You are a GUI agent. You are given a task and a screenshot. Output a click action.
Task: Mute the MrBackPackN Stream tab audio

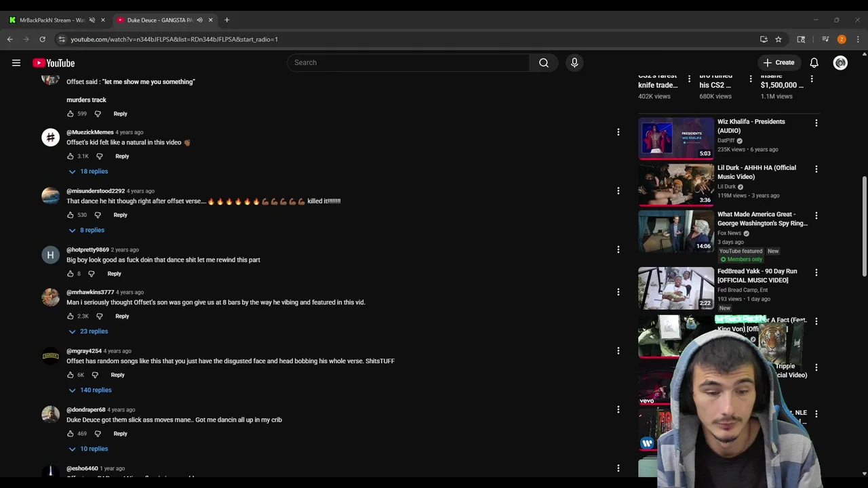click(92, 20)
